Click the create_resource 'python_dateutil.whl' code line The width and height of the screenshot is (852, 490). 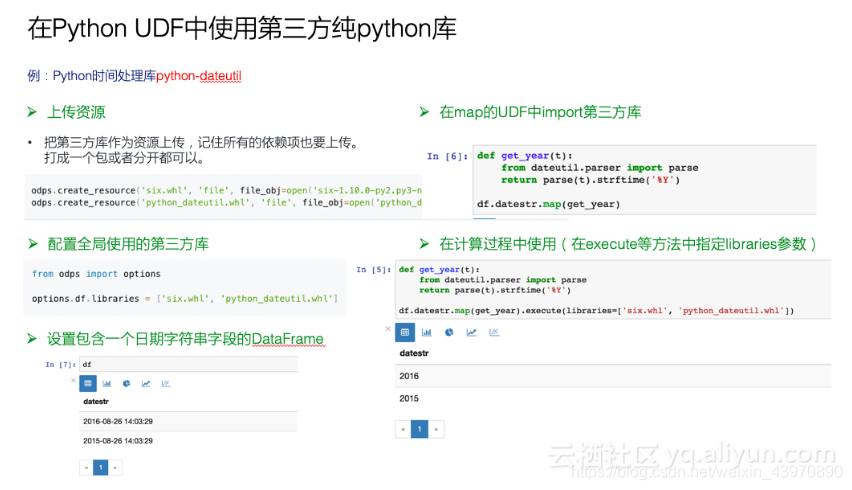226,202
